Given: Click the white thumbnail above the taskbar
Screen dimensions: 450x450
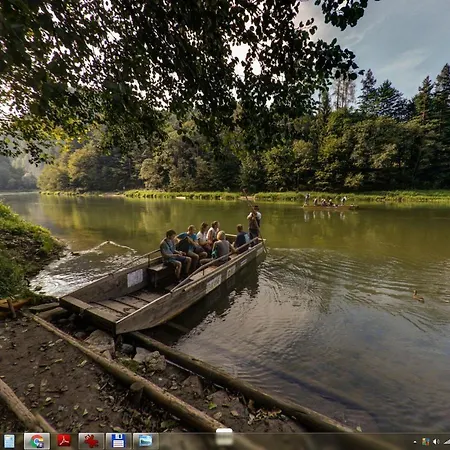Looking at the screenshot, I should [x=224, y=437].
